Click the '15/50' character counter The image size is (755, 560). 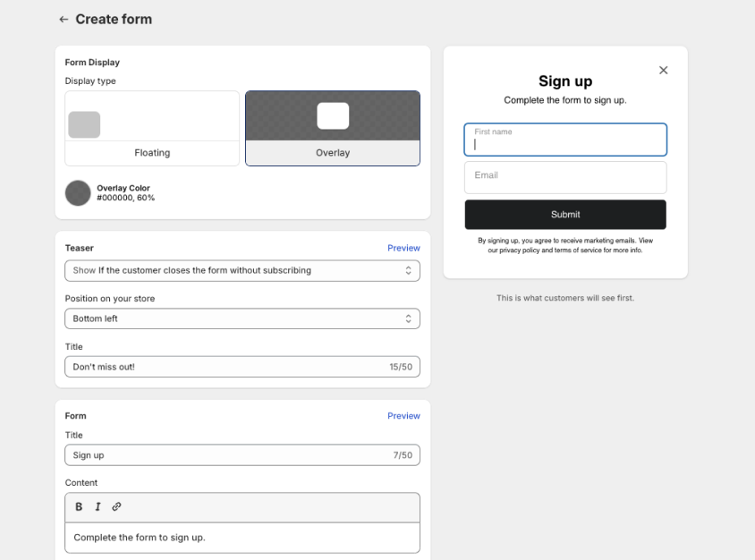(401, 367)
